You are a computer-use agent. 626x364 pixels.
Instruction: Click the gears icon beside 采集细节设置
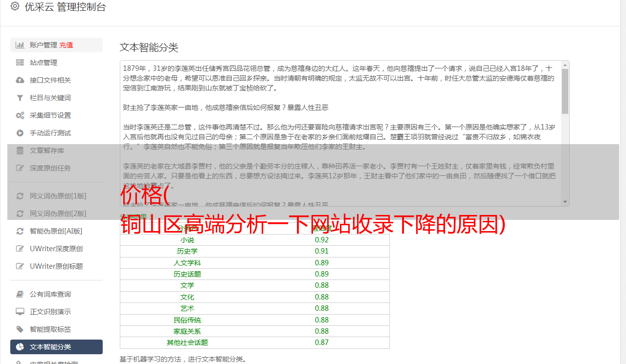point(20,115)
